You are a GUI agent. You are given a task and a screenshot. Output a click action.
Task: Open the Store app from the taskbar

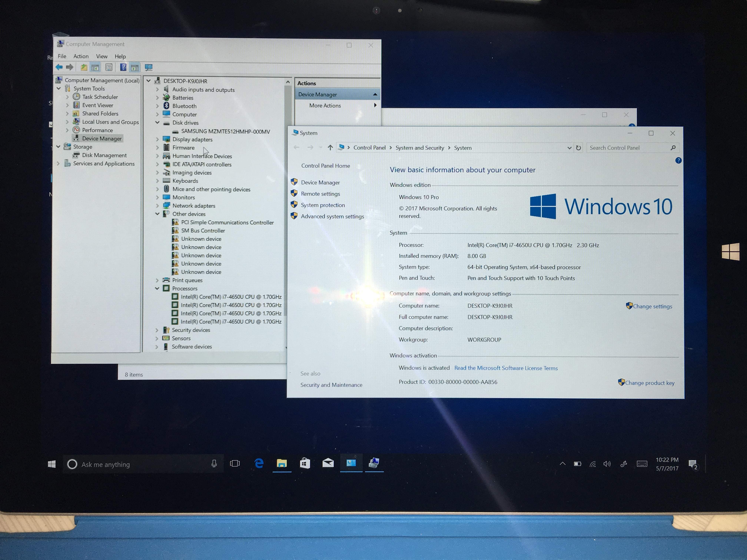[x=305, y=463]
